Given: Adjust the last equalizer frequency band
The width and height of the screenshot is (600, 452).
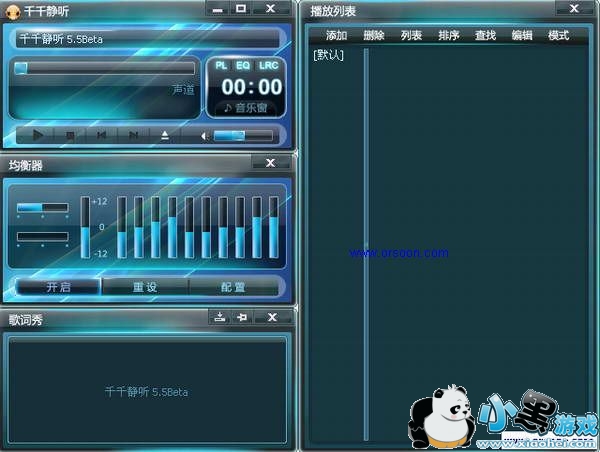Looking at the screenshot, I should 274,227.
